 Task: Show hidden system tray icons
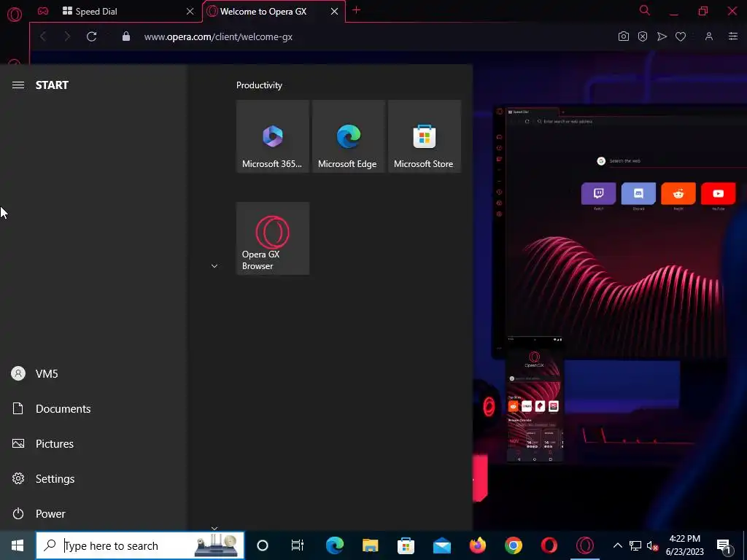tap(617, 545)
